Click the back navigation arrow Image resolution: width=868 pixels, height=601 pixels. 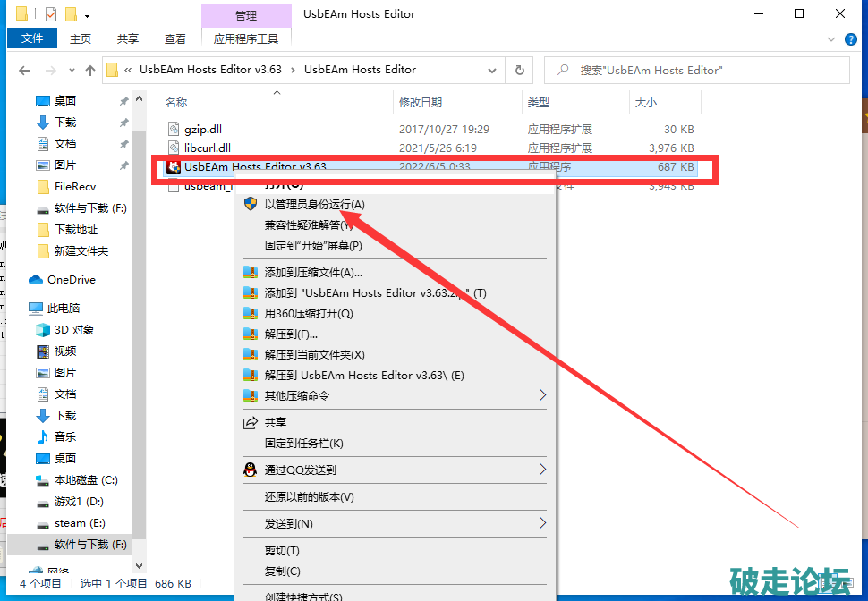click(x=24, y=70)
